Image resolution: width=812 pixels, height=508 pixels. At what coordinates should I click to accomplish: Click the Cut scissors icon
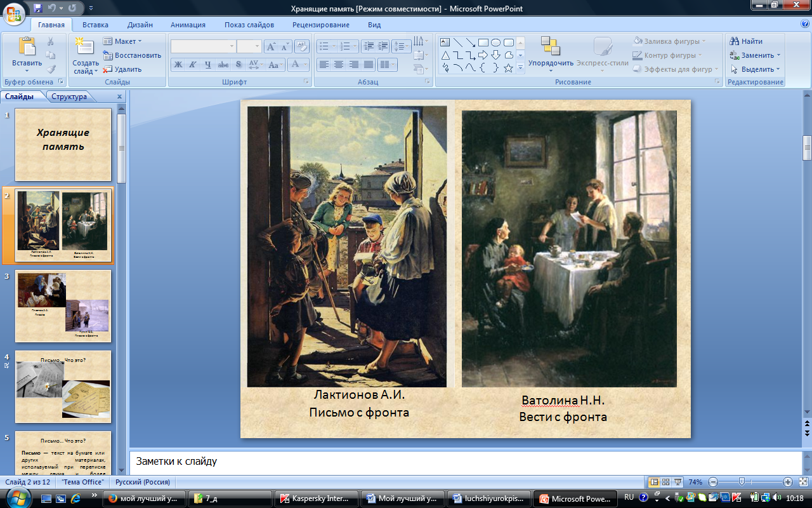point(51,41)
